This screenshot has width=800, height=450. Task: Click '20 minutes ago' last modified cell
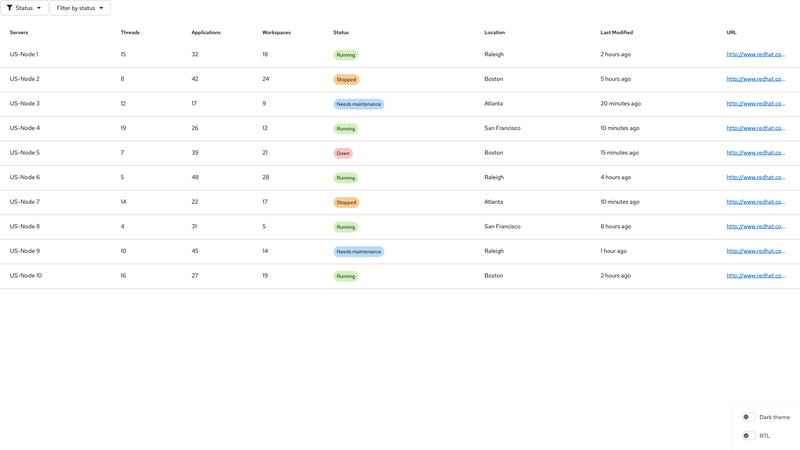[x=620, y=104]
